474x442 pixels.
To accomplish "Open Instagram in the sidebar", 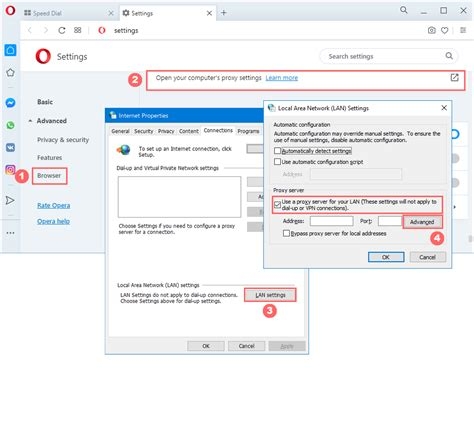I will coord(10,170).
